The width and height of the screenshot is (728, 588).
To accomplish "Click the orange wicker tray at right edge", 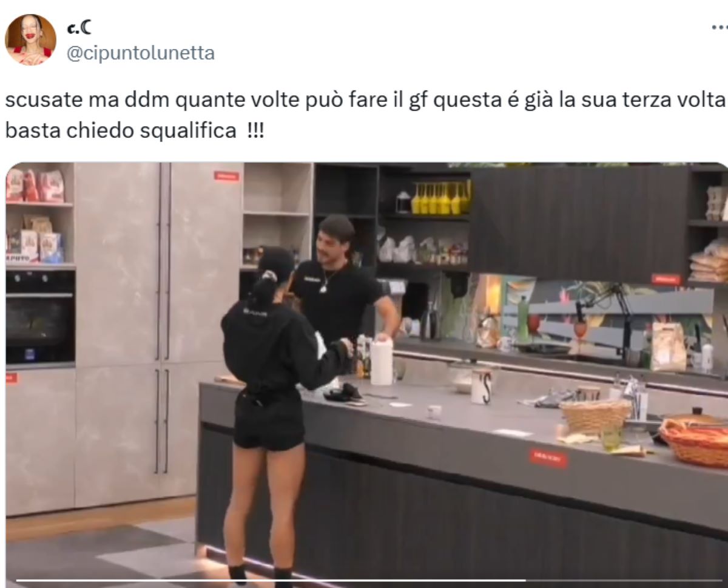I will coord(695,443).
